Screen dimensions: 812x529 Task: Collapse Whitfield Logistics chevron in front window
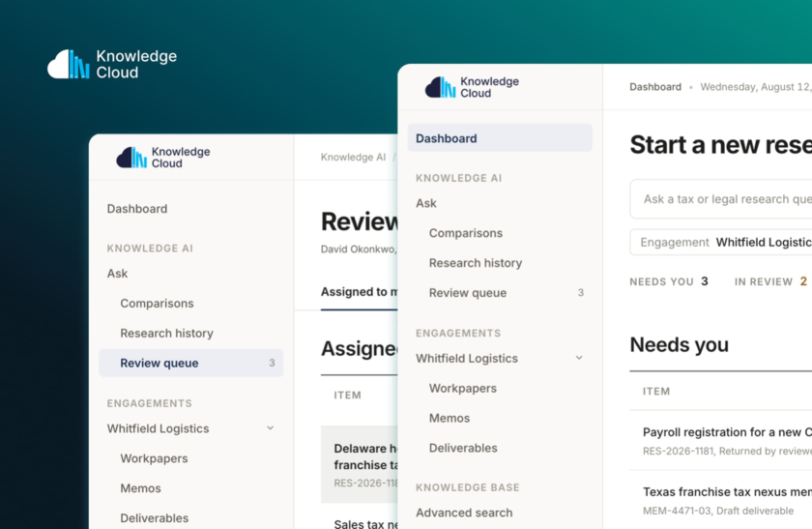[x=579, y=358]
